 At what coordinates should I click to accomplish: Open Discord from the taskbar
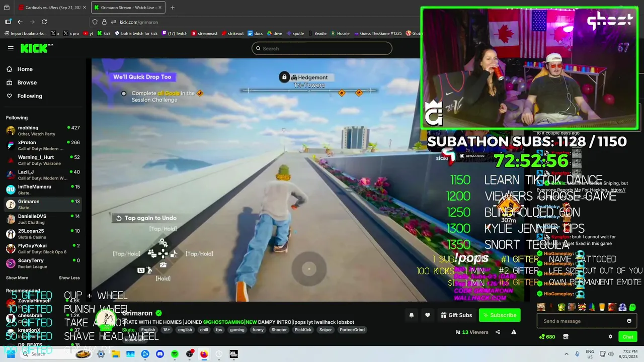160,354
